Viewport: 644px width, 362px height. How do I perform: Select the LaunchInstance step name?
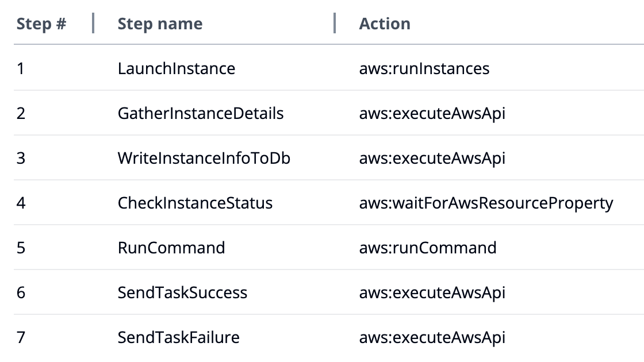[177, 69]
